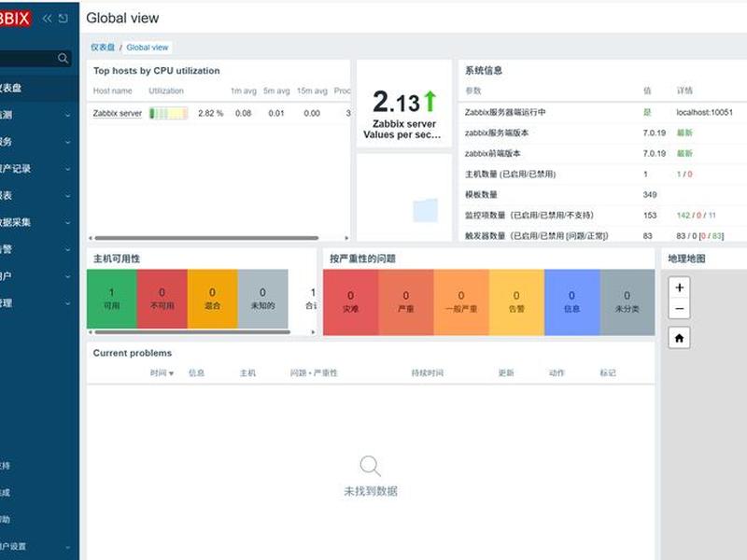Click the Top hosts by CPU utilization title

[156, 71]
